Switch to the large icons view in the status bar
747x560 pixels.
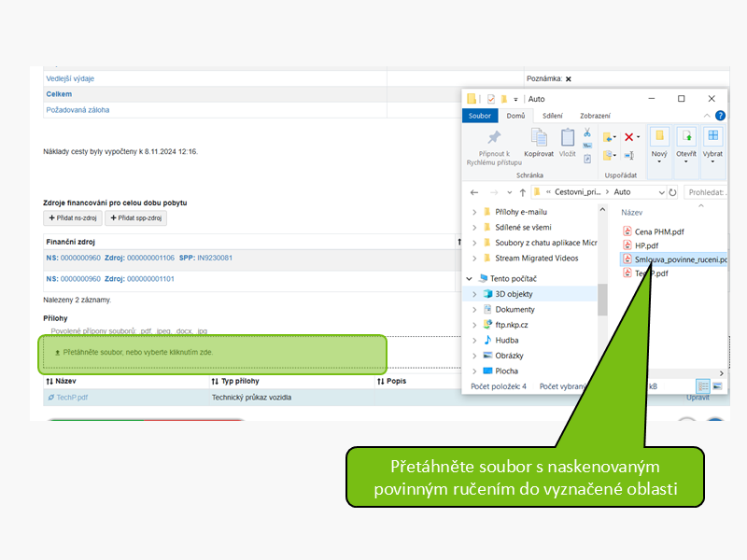(x=717, y=386)
